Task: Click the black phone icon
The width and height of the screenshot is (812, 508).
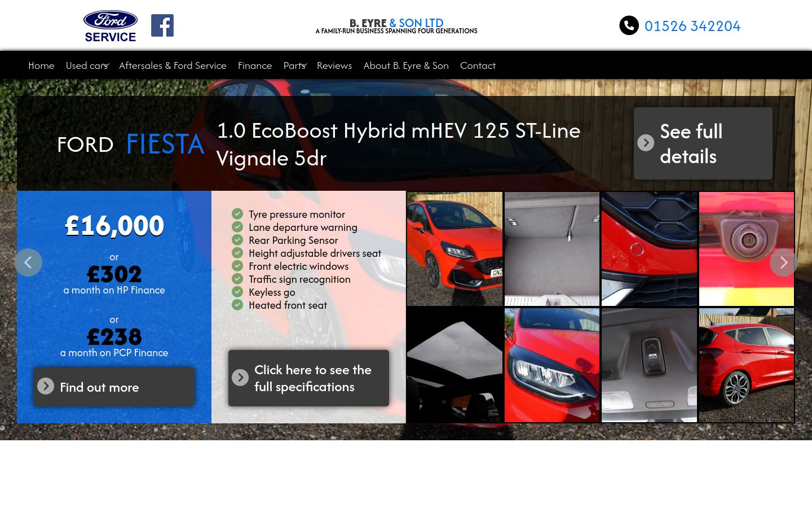Action: click(x=629, y=25)
